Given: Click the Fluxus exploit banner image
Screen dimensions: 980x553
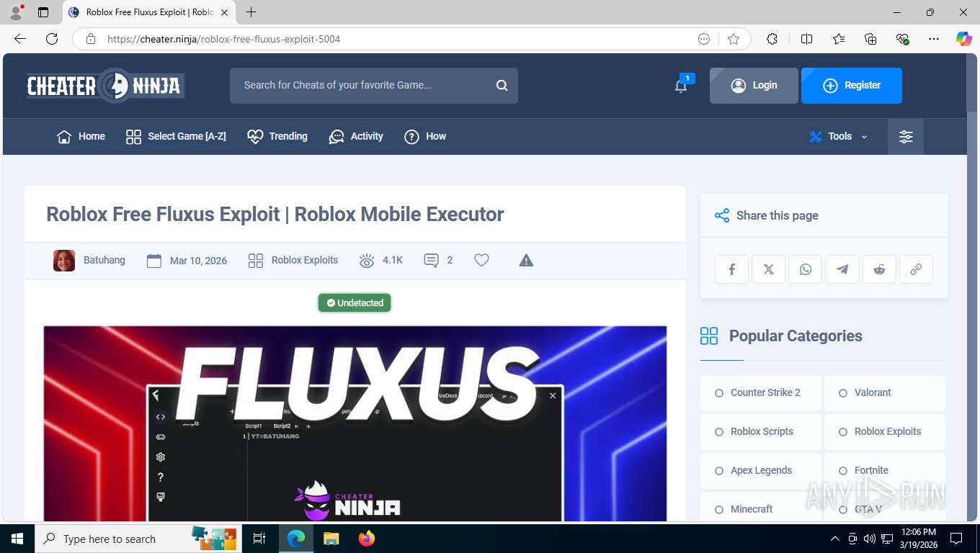Looking at the screenshot, I should coord(355,423).
